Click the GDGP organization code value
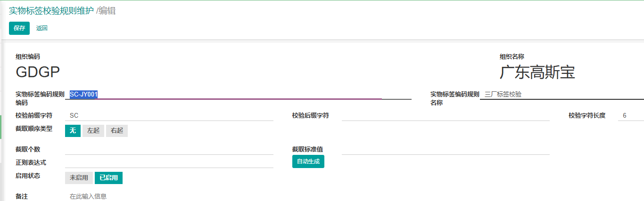This screenshot has width=644, height=201. [x=38, y=72]
